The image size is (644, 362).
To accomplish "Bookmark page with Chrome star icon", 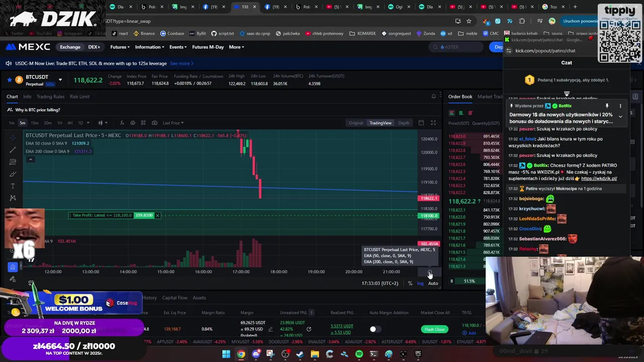I will coord(469,21).
